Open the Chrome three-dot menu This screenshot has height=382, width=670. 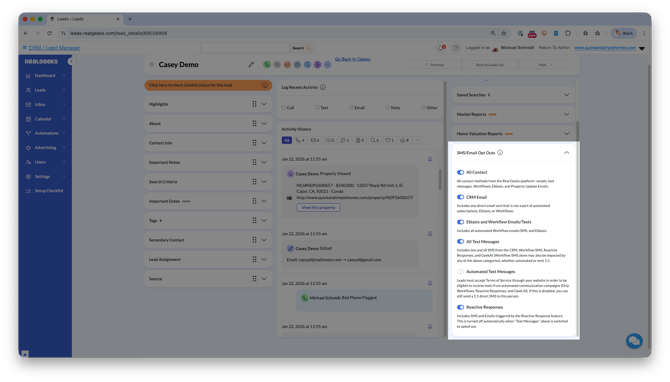[644, 33]
